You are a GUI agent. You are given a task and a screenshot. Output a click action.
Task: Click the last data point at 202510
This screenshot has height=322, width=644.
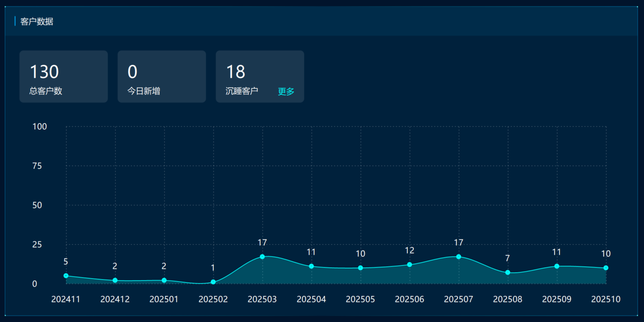(x=606, y=268)
